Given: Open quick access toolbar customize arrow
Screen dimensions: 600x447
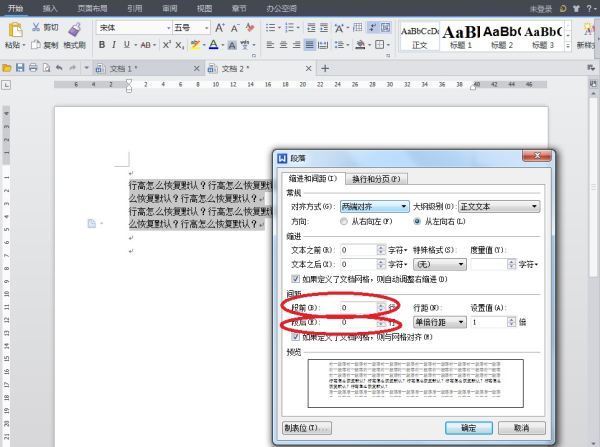Looking at the screenshot, I should click(86, 68).
